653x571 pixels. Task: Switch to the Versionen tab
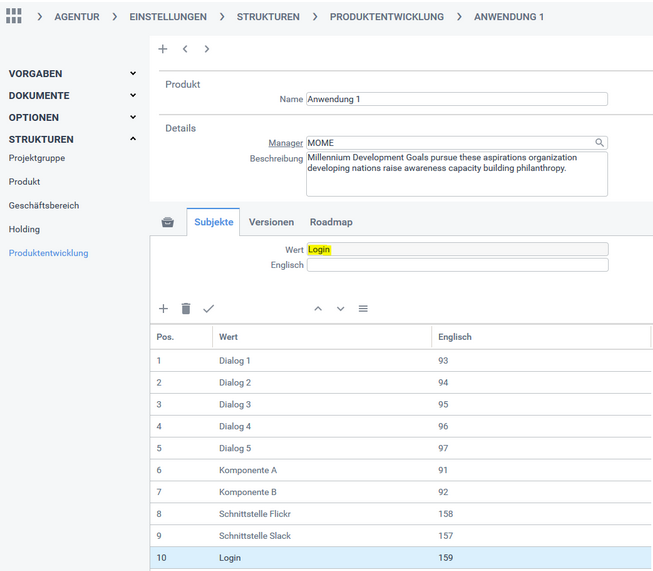271,222
